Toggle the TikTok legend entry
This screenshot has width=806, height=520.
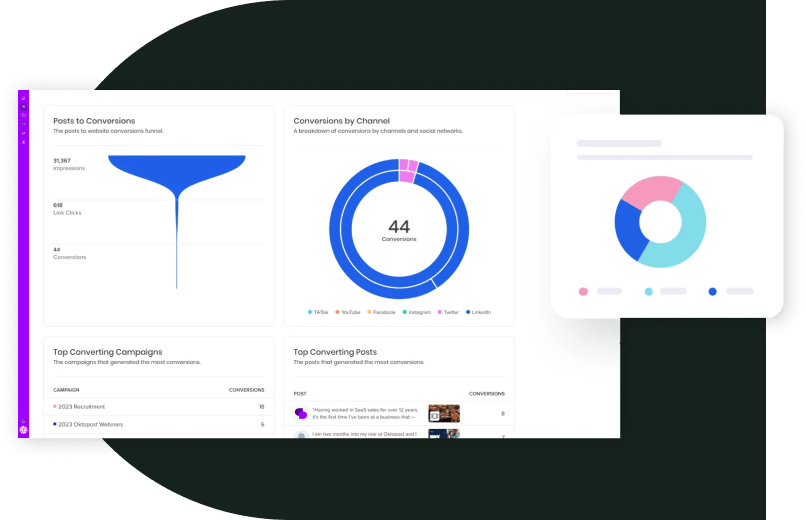[318, 312]
